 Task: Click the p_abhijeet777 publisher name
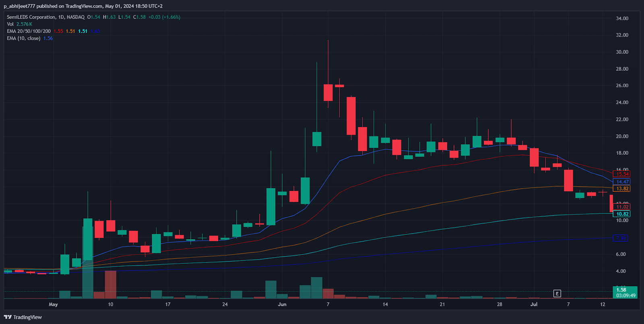point(19,6)
